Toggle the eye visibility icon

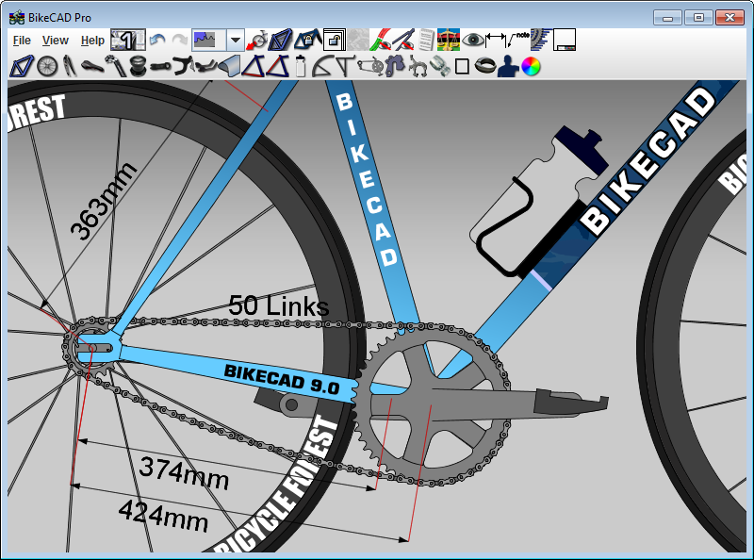coord(471,40)
